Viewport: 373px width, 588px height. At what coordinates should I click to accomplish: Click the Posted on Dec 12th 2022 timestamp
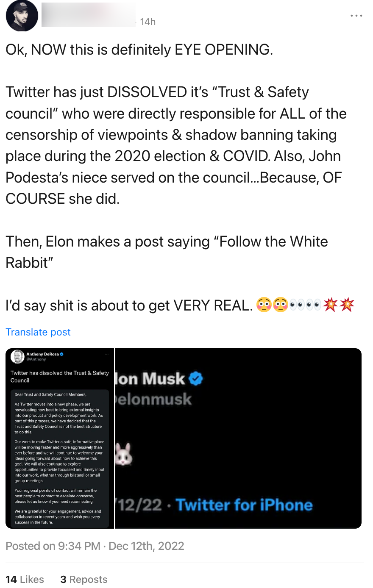[95, 546]
